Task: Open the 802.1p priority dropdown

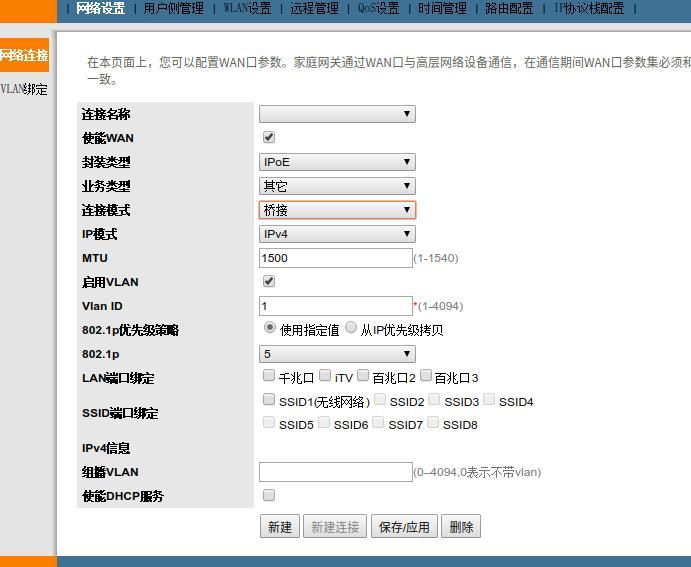Action: 337,354
